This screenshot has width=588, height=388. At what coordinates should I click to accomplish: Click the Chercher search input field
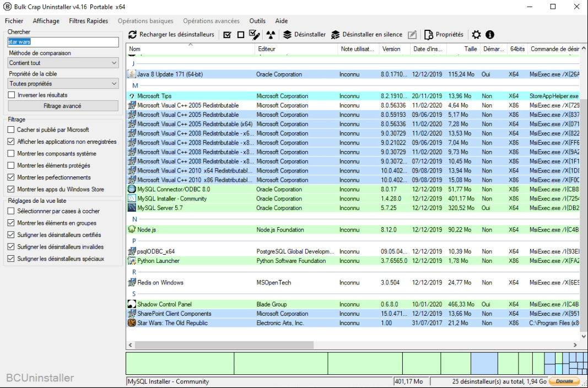point(63,42)
